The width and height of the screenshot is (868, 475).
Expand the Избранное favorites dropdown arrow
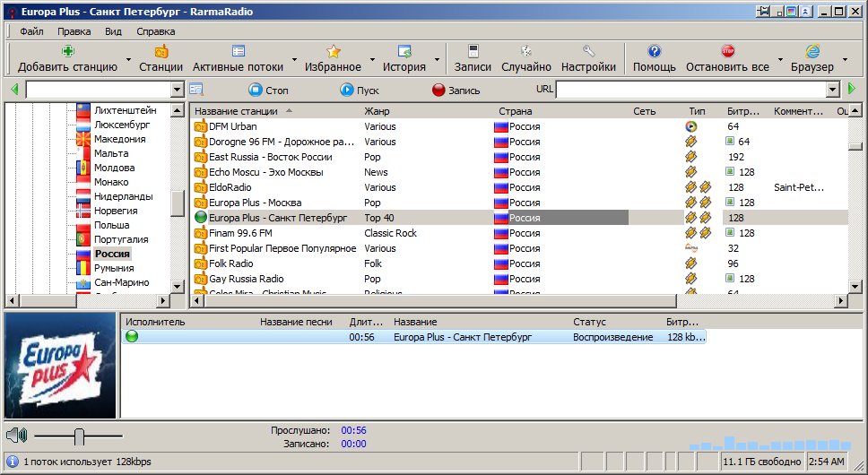[371, 60]
